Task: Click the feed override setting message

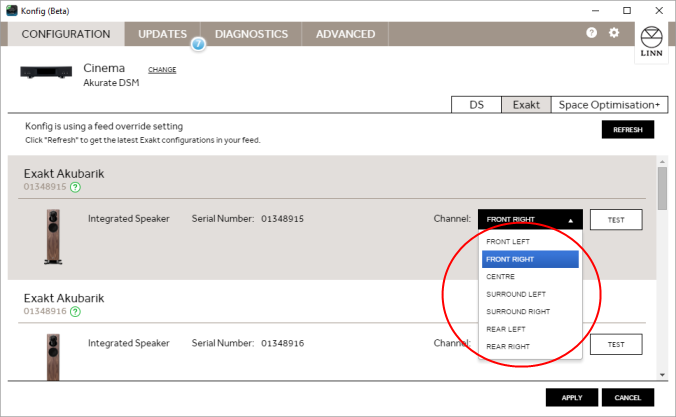Action: [104, 126]
